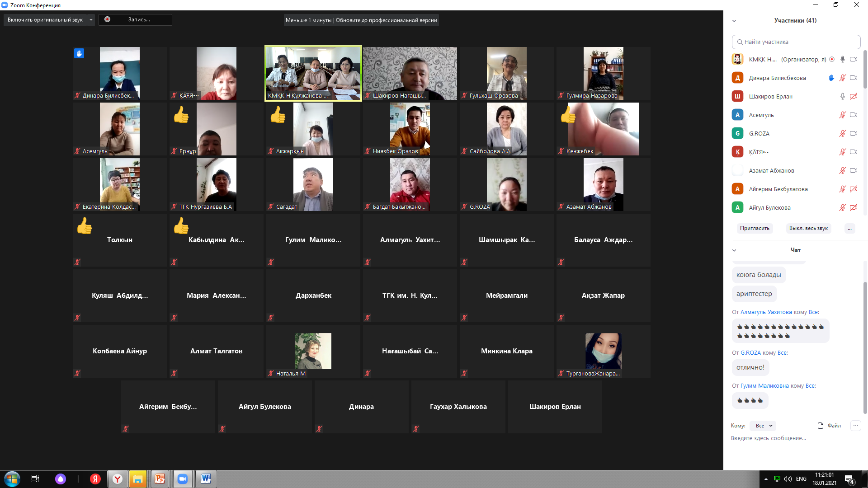Click Zoom icon in the taskbar
Image resolution: width=868 pixels, height=488 pixels.
click(x=183, y=479)
